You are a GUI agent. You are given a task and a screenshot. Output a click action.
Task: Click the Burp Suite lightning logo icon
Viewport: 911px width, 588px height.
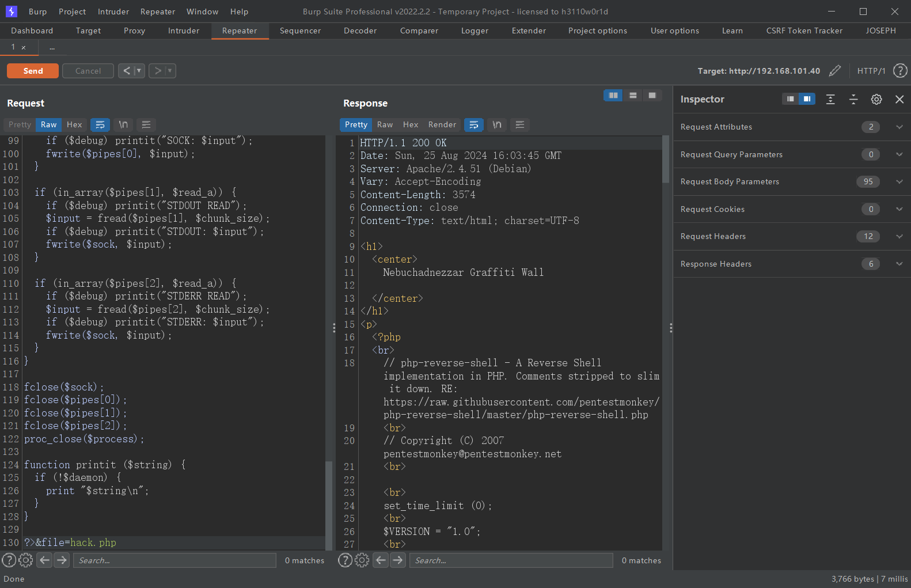point(12,11)
